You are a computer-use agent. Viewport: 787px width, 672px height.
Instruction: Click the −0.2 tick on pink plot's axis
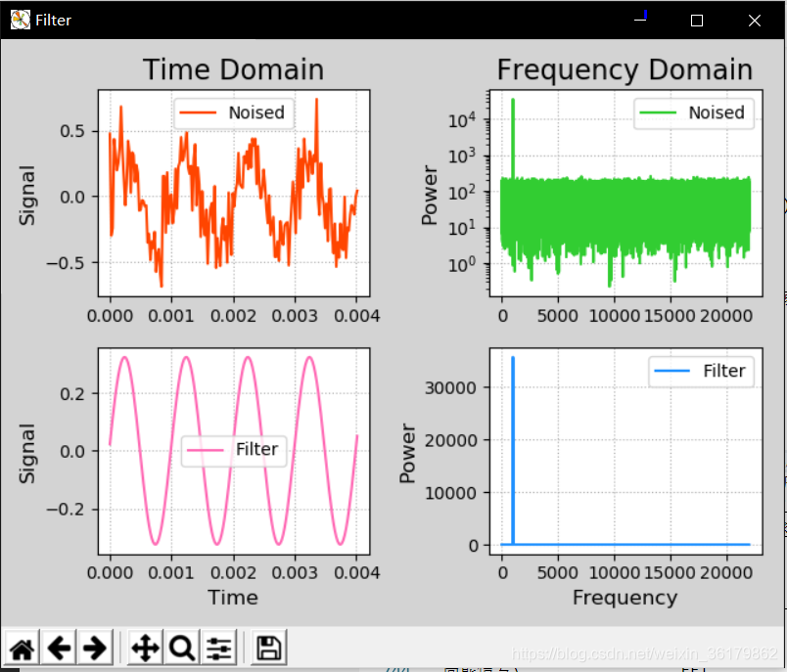(x=66, y=510)
